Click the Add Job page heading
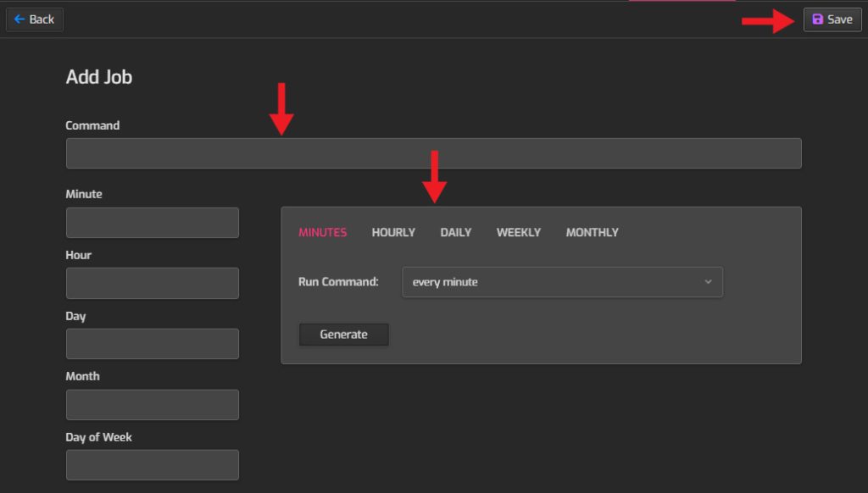 tap(97, 76)
